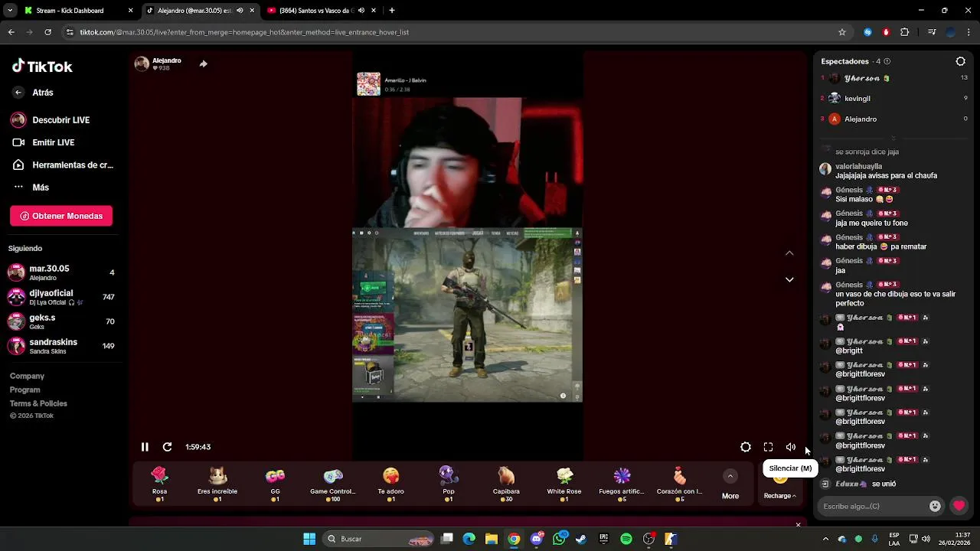This screenshot has width=980, height=551.
Task: Open Windows Start menu
Action: [x=309, y=539]
